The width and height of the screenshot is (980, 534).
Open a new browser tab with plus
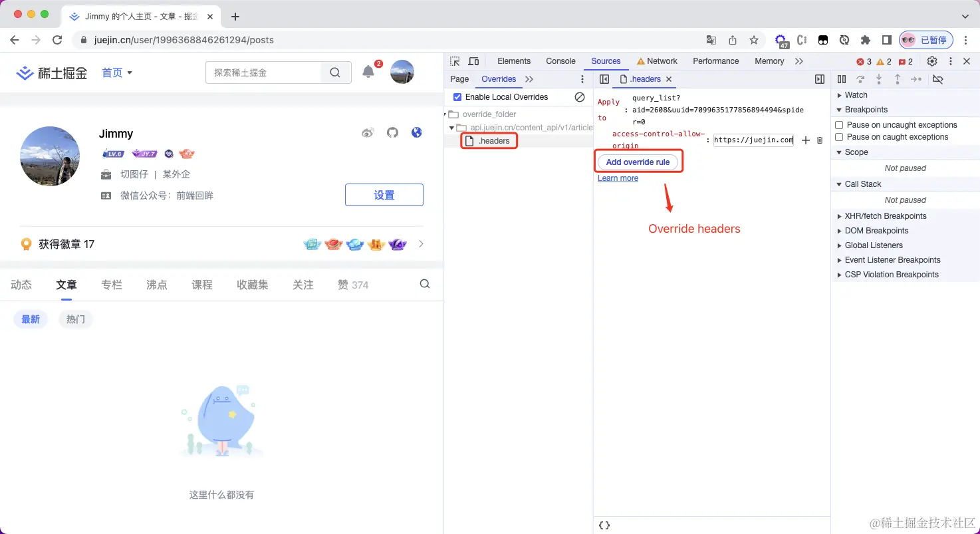coord(235,17)
